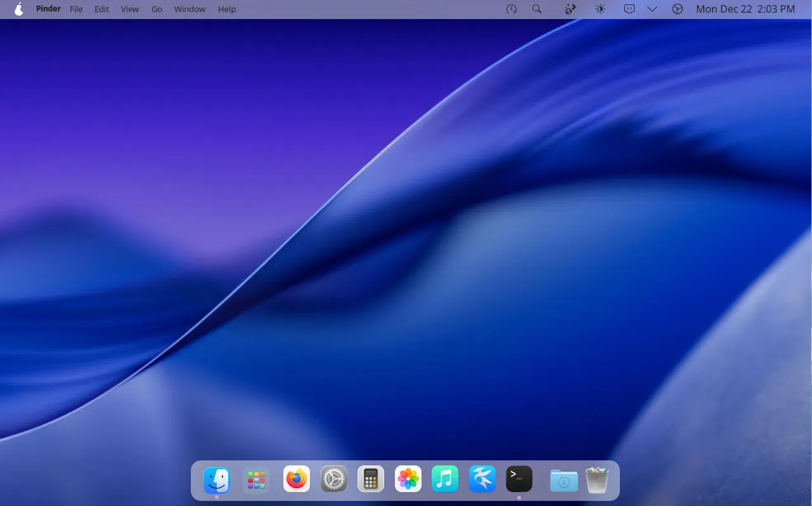Launch the Calculator app
Screen dimensions: 812x506
(x=370, y=479)
